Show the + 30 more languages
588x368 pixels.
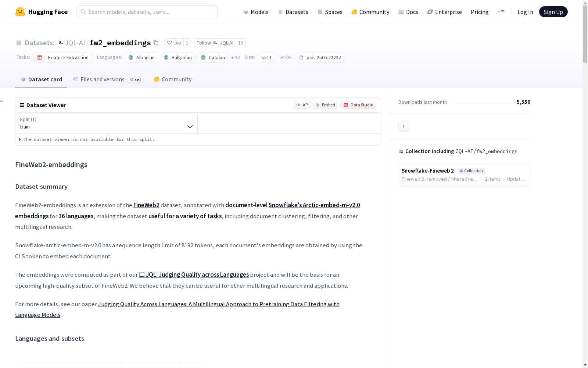tap(236, 57)
